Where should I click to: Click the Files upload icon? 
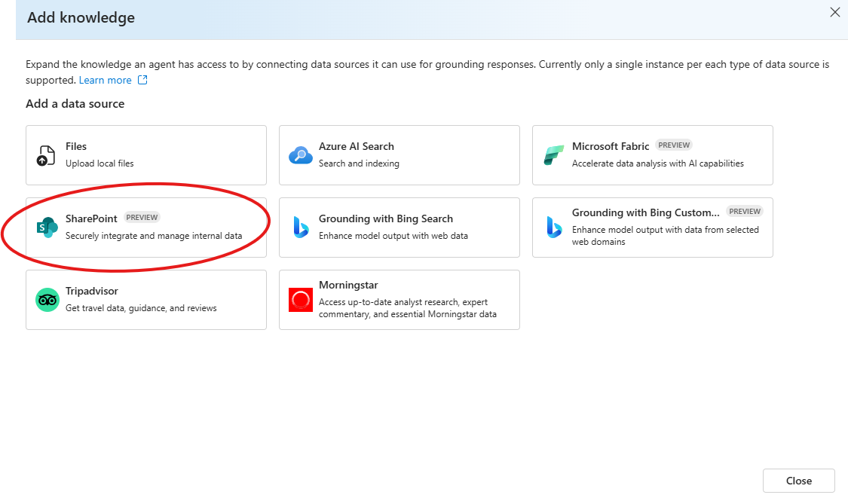click(46, 155)
